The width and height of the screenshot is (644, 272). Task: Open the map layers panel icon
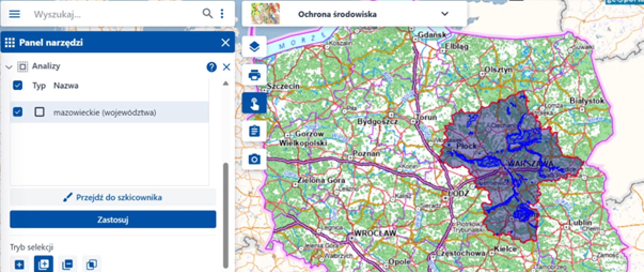(x=254, y=46)
